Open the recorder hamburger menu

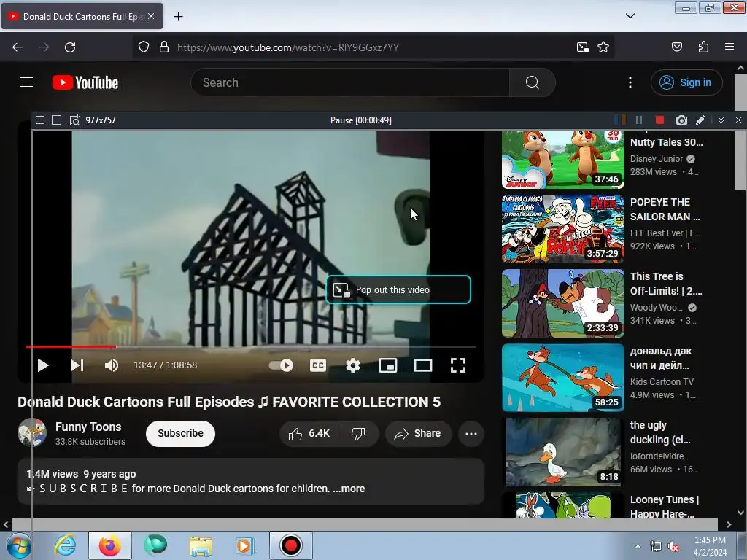coord(40,120)
